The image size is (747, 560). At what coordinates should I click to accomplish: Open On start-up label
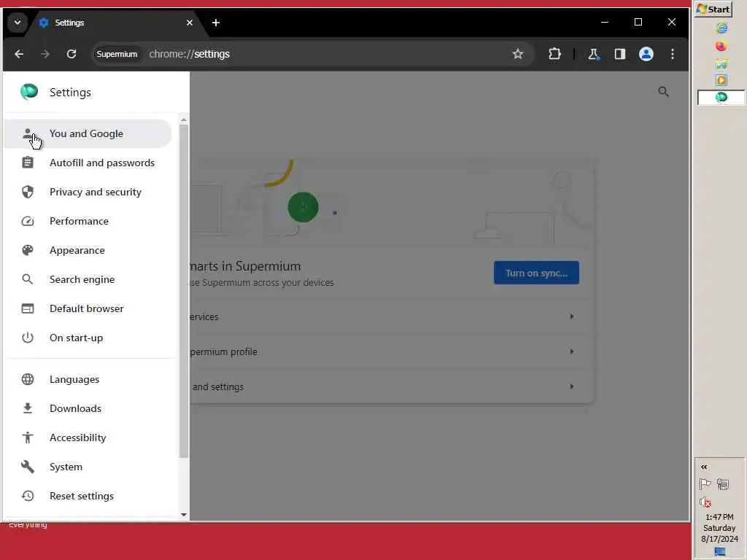(76, 338)
